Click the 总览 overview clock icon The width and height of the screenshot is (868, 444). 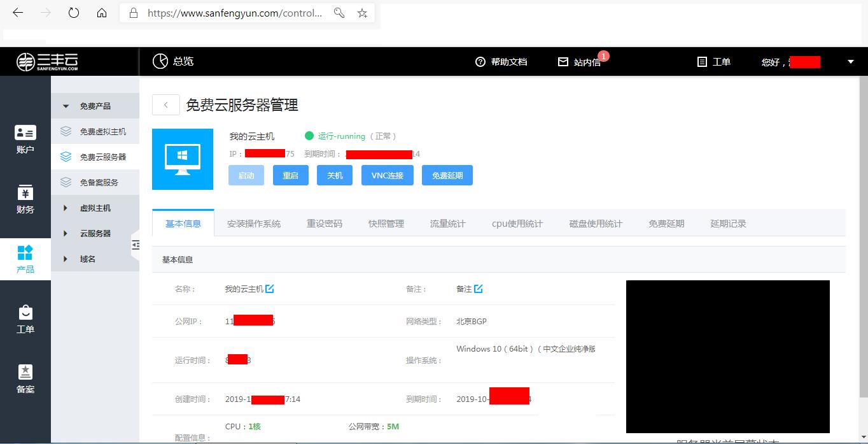click(x=160, y=61)
